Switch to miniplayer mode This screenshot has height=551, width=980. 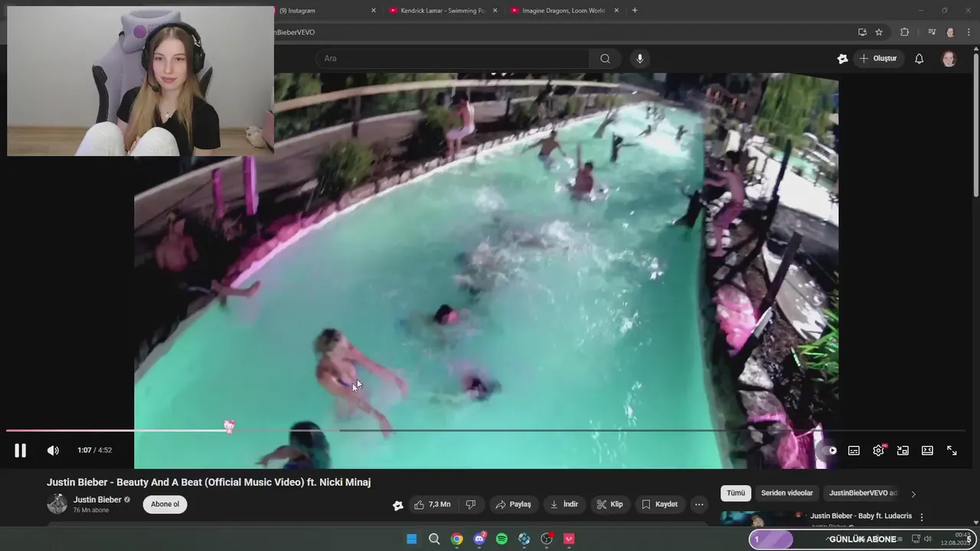pyautogui.click(x=903, y=451)
